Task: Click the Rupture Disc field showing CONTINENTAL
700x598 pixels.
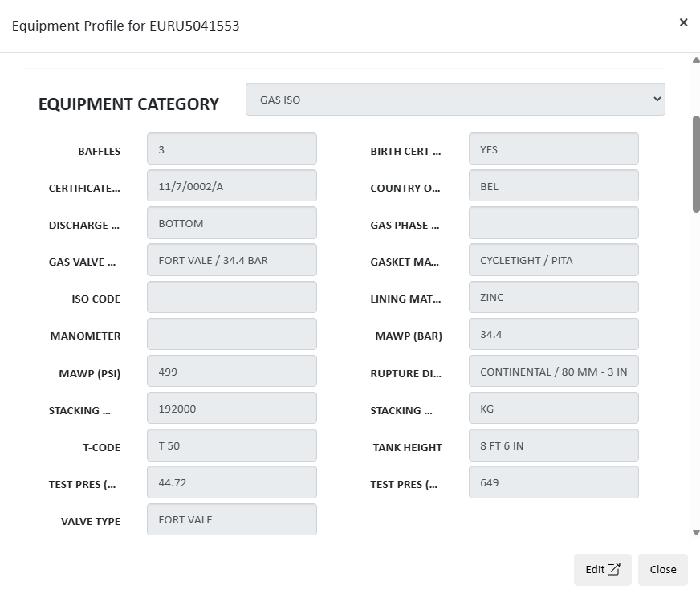Action: (553, 372)
